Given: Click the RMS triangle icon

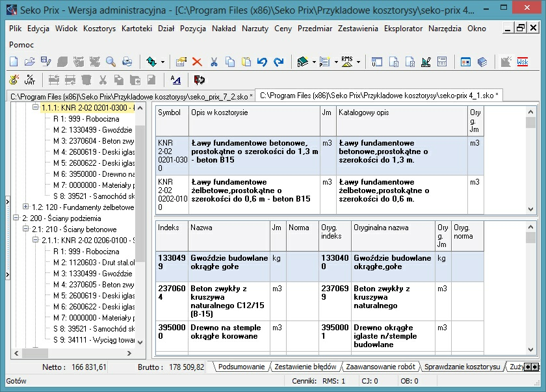Looking at the screenshot, I should tap(347, 62).
